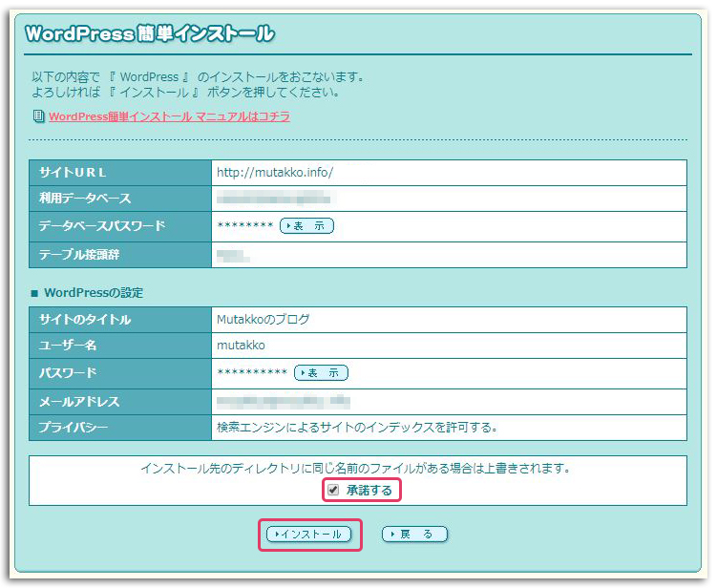Click the masked WordPress password asterisks
717x588 pixels.
tap(252, 372)
